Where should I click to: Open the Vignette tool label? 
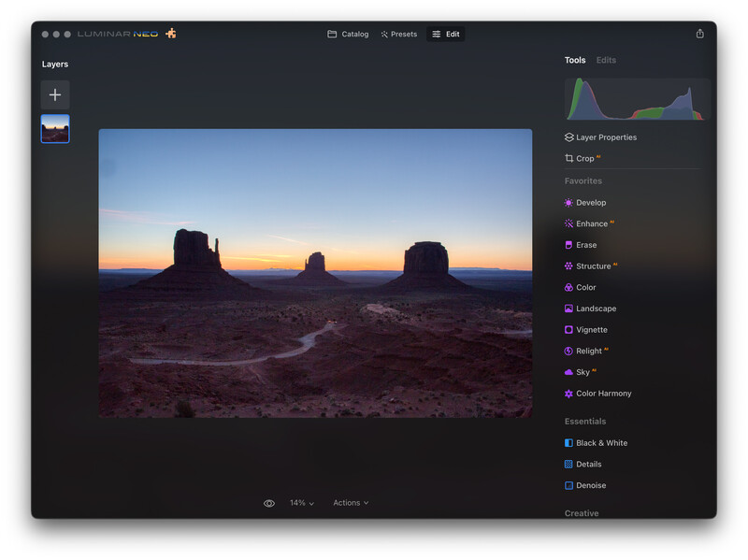(x=592, y=330)
